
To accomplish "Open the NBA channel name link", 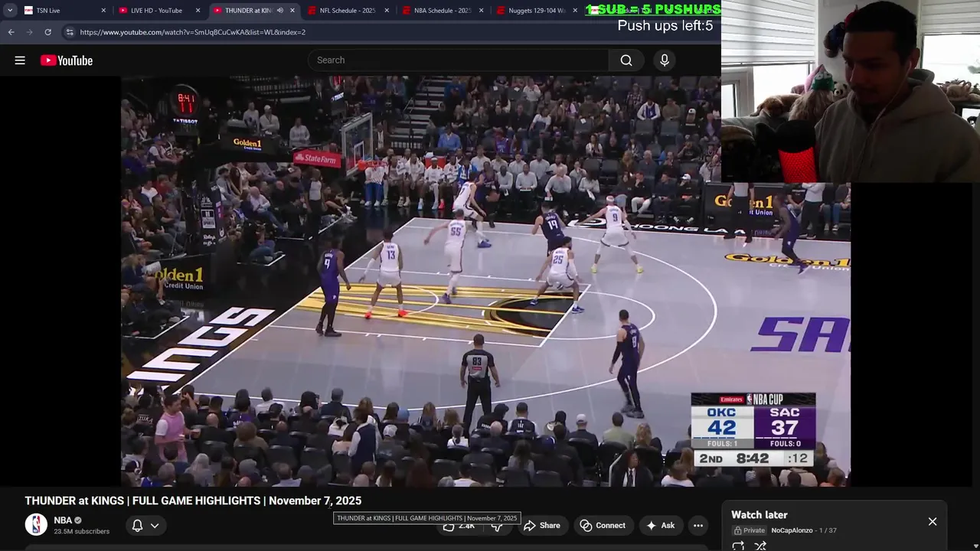I will [x=63, y=520].
